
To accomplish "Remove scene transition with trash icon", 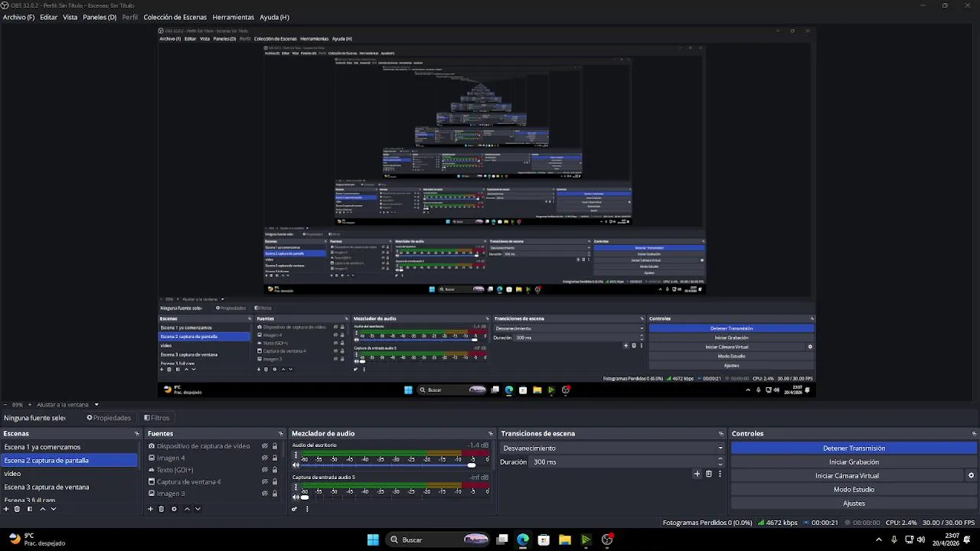I will click(x=709, y=474).
